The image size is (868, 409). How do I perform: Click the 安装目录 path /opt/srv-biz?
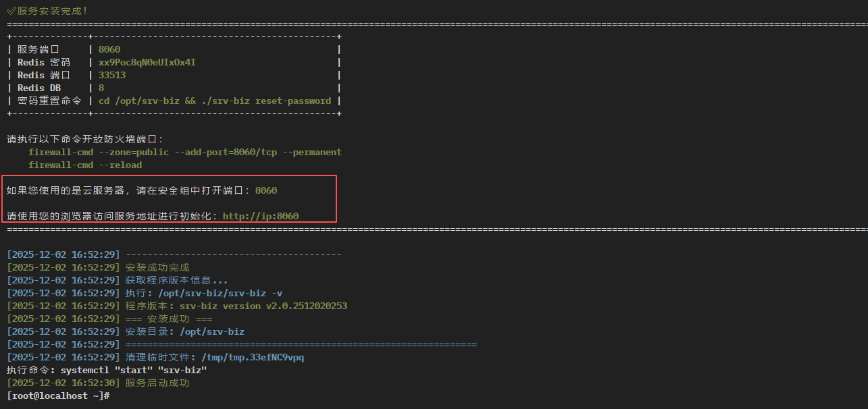click(211, 332)
